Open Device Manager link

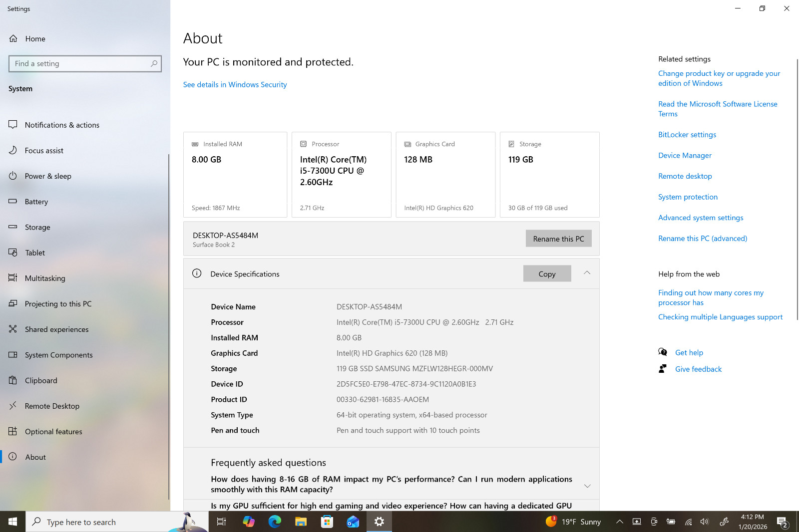pyautogui.click(x=685, y=155)
